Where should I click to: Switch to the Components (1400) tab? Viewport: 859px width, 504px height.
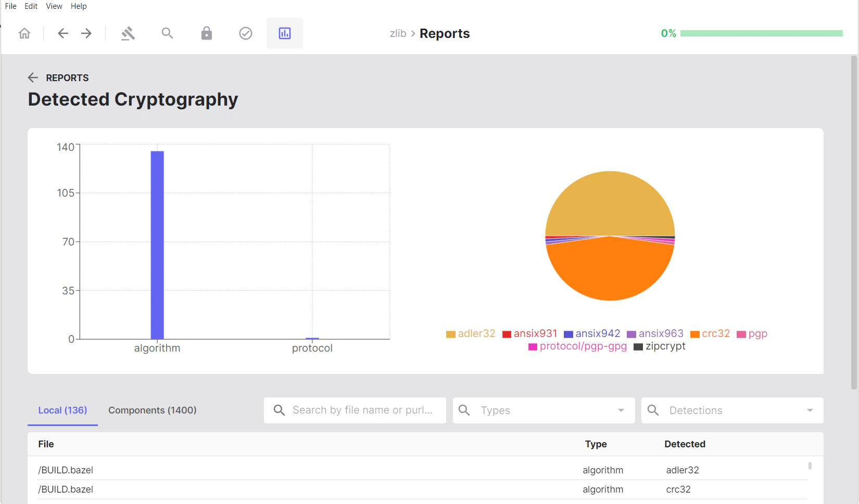[153, 410]
